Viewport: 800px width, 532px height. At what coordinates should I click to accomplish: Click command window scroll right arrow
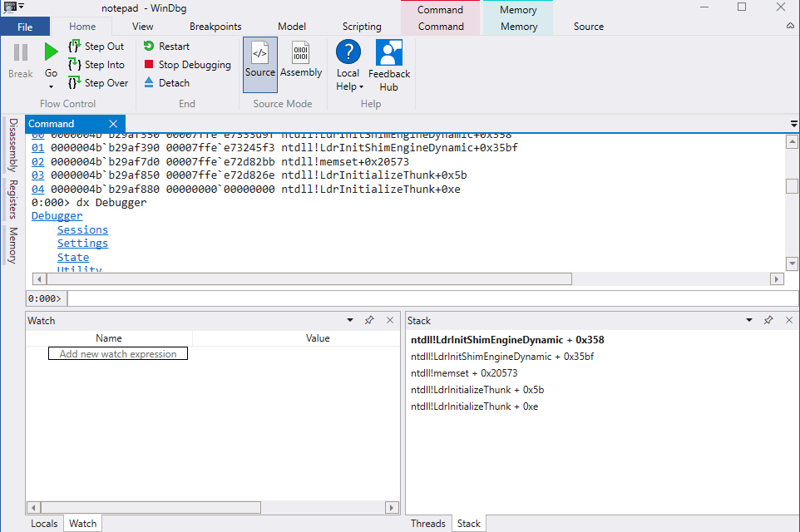click(x=777, y=279)
